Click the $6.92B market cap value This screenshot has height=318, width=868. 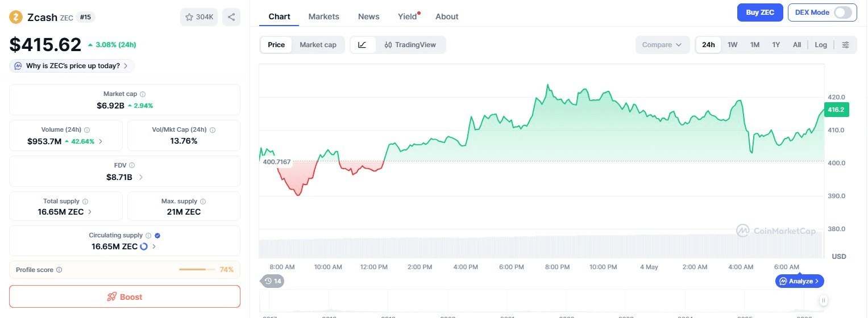point(111,106)
